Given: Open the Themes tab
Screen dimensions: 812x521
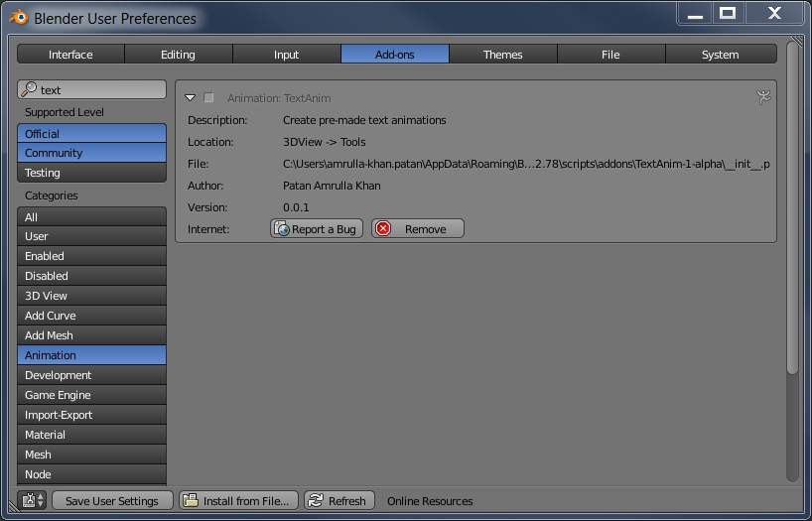Looking at the screenshot, I should coord(503,54).
